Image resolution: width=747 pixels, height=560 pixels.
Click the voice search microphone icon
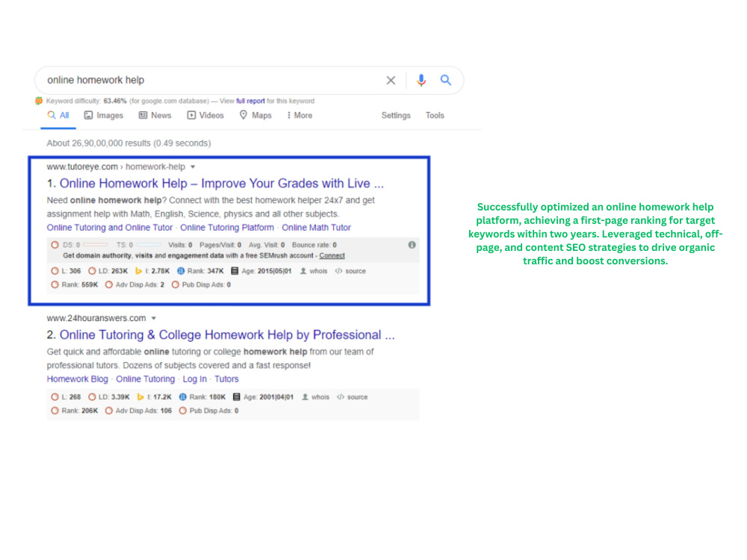[421, 80]
